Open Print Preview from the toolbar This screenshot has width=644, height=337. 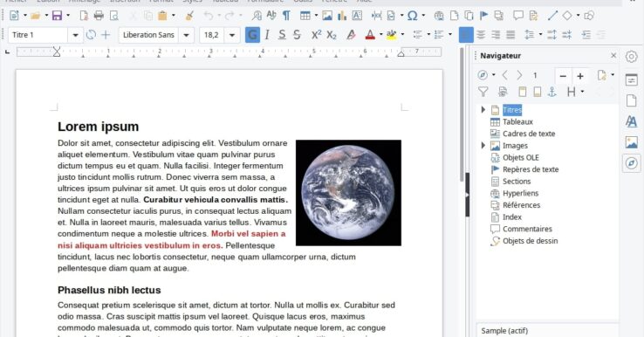point(113,16)
